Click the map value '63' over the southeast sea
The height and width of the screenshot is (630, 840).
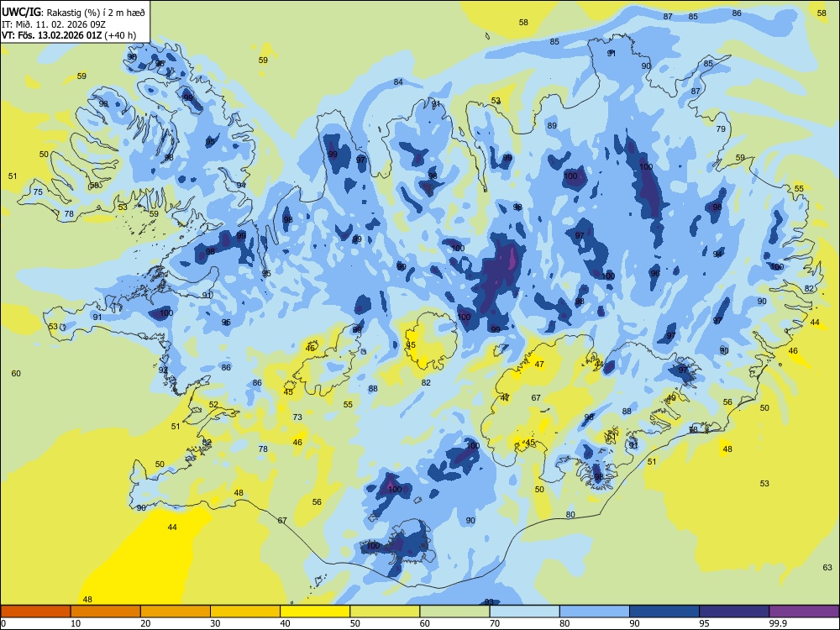[827, 567]
